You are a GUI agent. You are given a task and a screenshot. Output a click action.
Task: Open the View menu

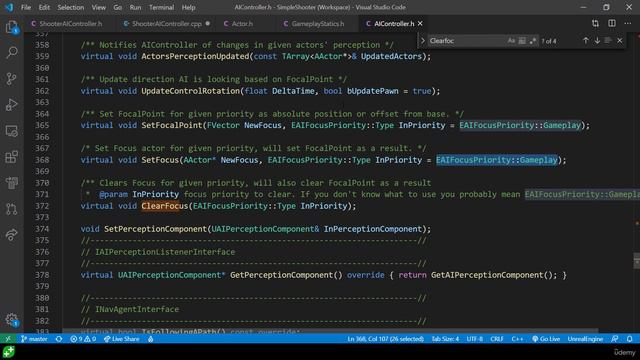click(x=98, y=7)
